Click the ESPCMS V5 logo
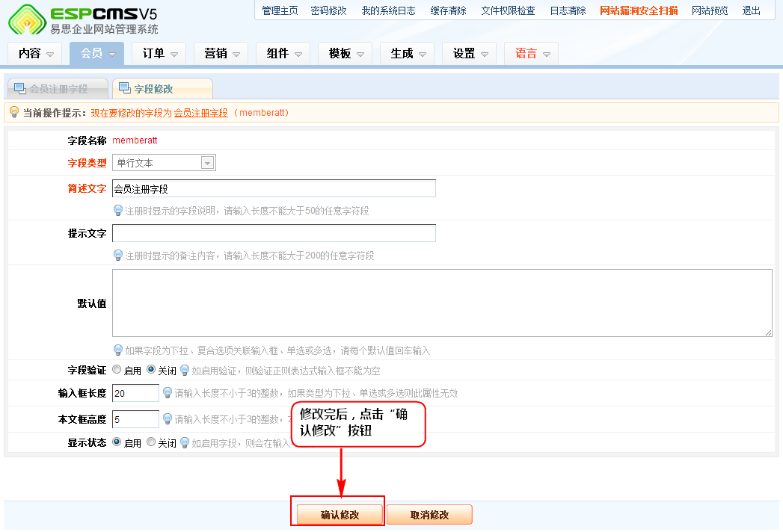 (82, 20)
